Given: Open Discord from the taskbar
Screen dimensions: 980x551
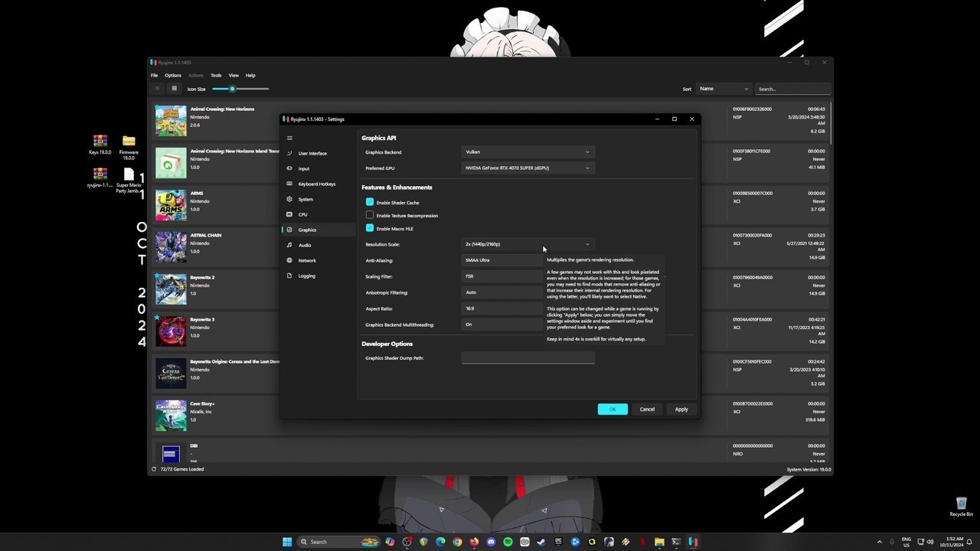Looking at the screenshot, I should pos(491,542).
